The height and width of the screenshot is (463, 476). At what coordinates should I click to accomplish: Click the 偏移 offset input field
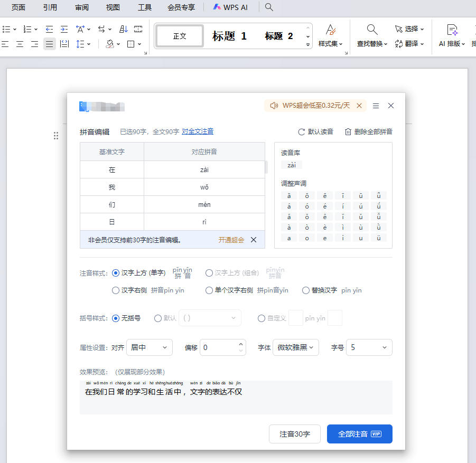[218, 347]
